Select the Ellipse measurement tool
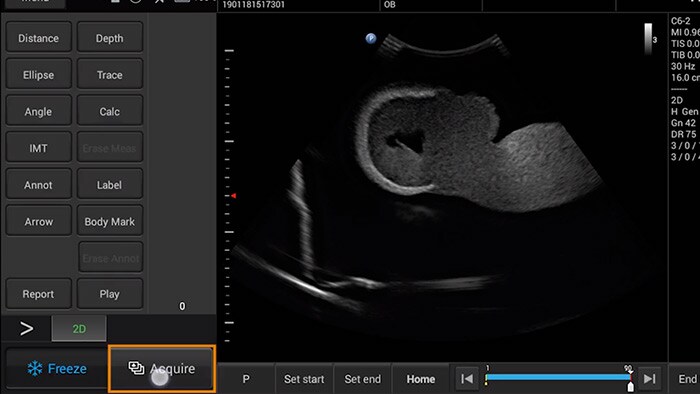The width and height of the screenshot is (700, 394). 38,75
